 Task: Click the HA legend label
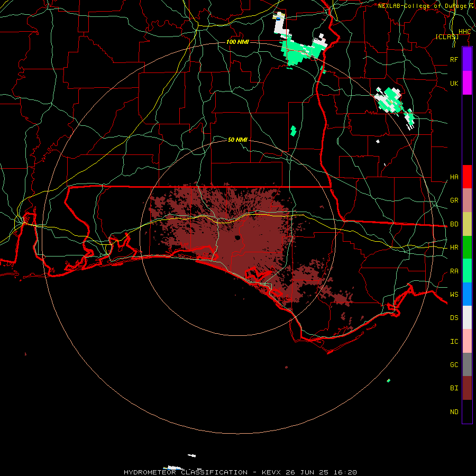pyautogui.click(x=454, y=177)
